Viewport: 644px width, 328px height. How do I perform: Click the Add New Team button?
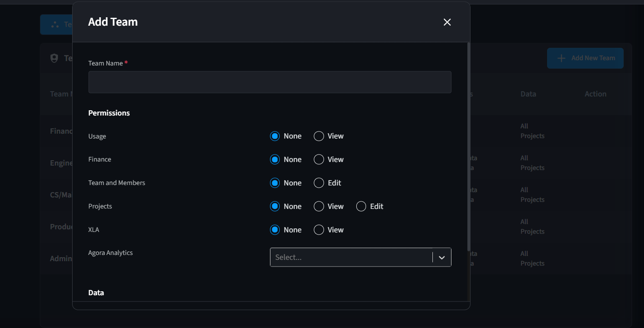click(x=585, y=58)
